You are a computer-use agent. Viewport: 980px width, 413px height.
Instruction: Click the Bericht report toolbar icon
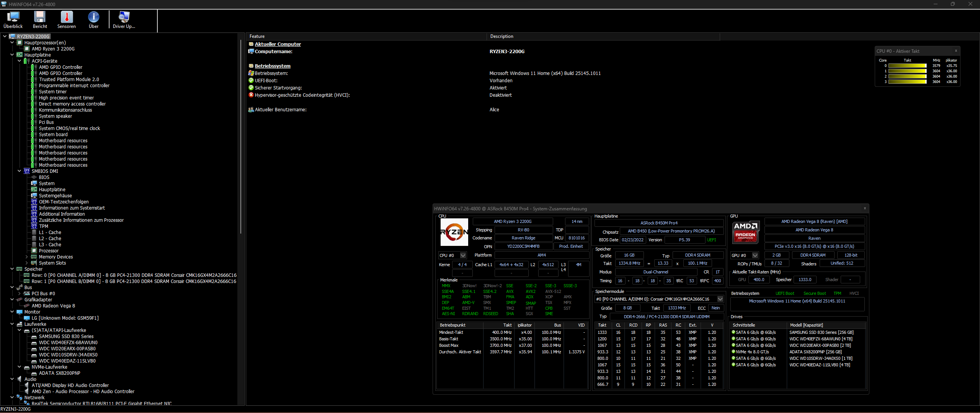click(40, 20)
